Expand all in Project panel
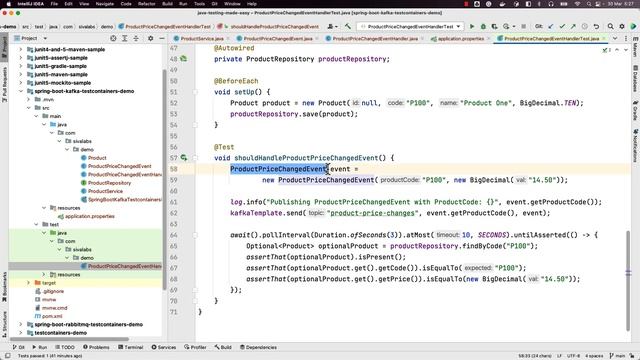Screen dimensions: 640x360 [124, 38]
